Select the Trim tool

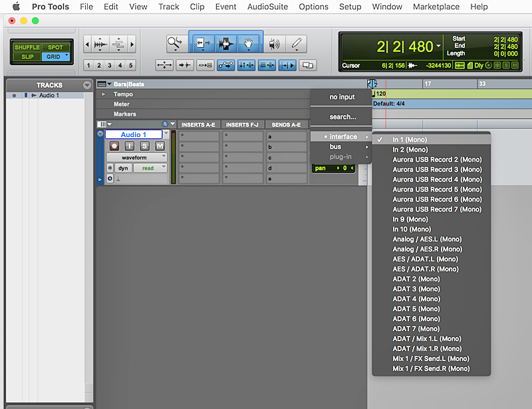[x=203, y=43]
